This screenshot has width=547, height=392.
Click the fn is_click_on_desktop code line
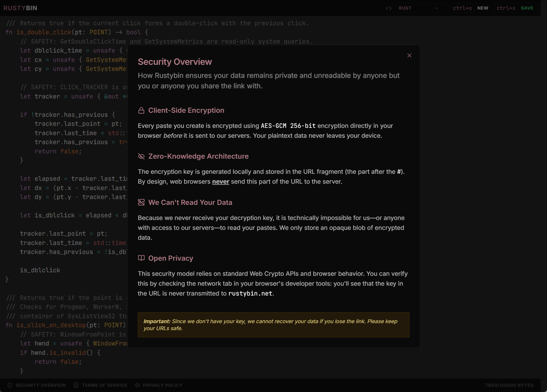(x=66, y=325)
